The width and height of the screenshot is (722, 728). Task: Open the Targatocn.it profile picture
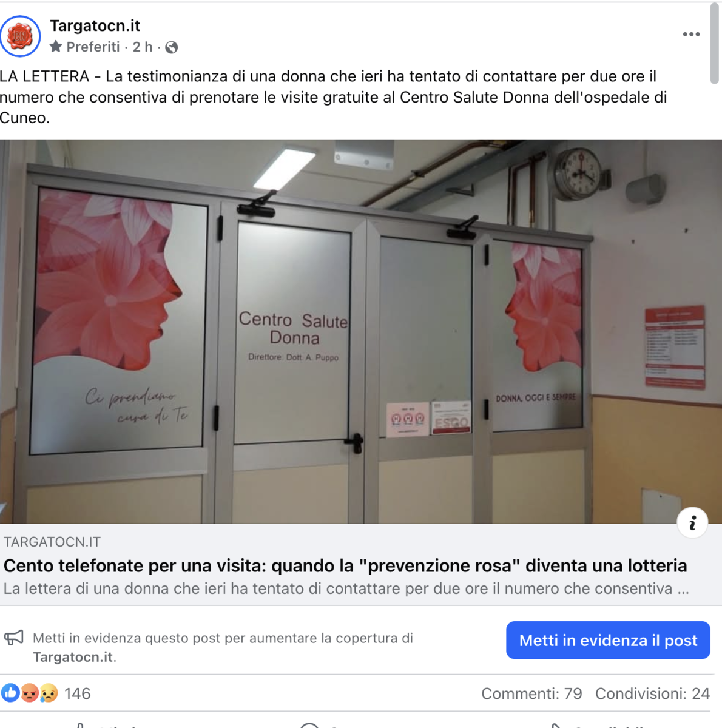coord(21,36)
